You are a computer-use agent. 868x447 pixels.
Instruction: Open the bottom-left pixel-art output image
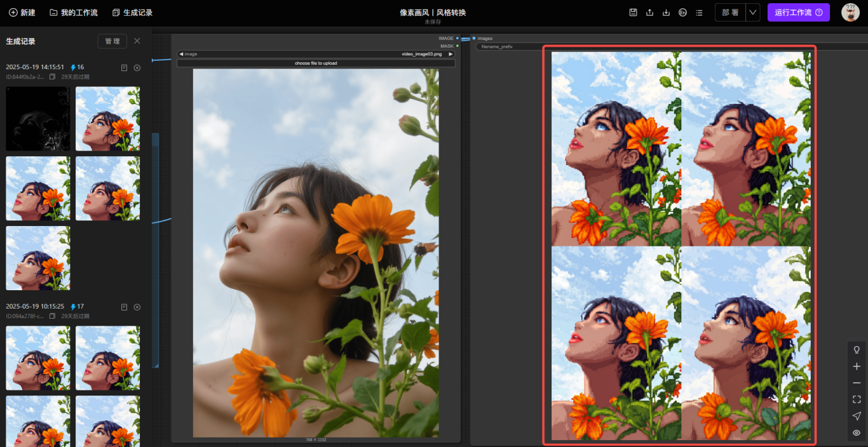(616, 344)
